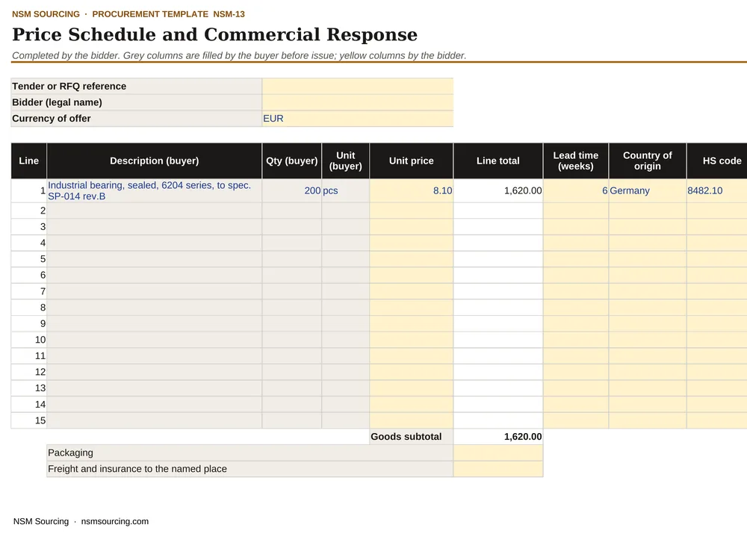The height and width of the screenshot is (560, 747).
Task: Click the 'Freight and insurance to the named place' label
Action: pyautogui.click(x=137, y=469)
